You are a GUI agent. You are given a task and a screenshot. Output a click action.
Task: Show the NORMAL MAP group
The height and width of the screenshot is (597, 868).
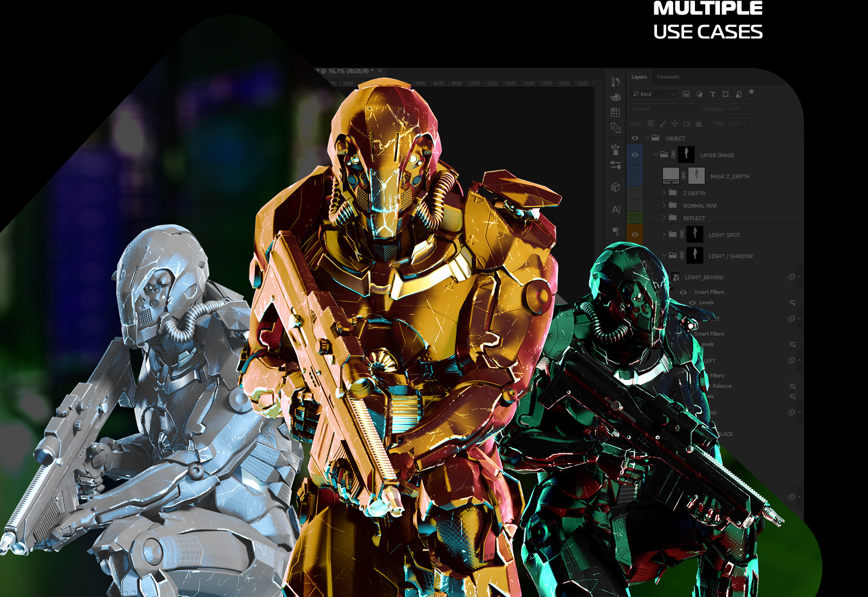pyautogui.click(x=635, y=205)
